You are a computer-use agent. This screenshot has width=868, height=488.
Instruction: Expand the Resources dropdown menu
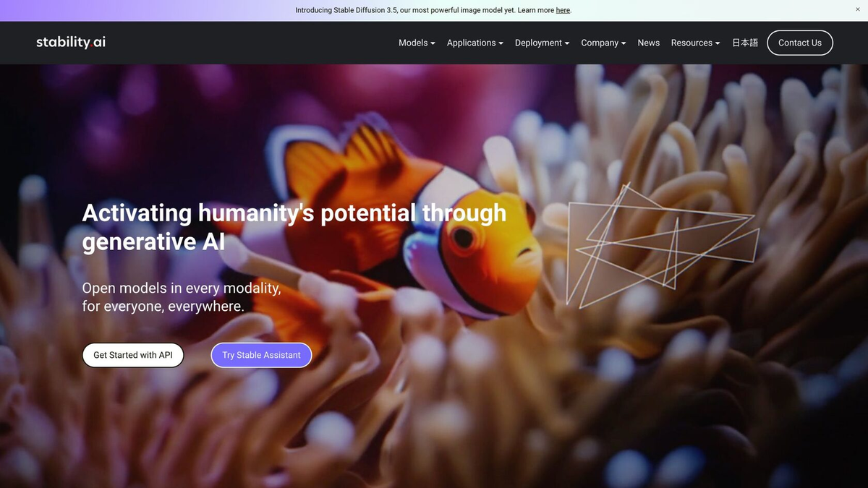coord(695,43)
